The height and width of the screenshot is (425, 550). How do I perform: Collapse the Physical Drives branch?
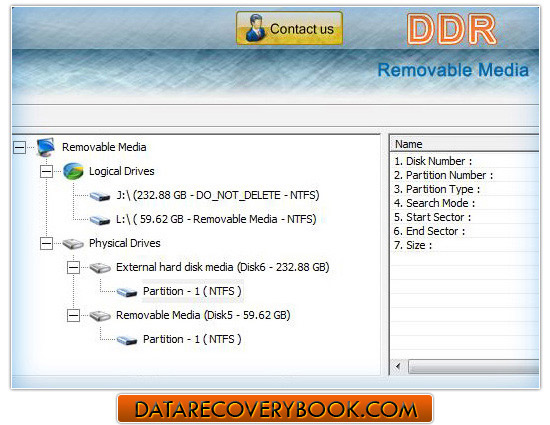46,243
